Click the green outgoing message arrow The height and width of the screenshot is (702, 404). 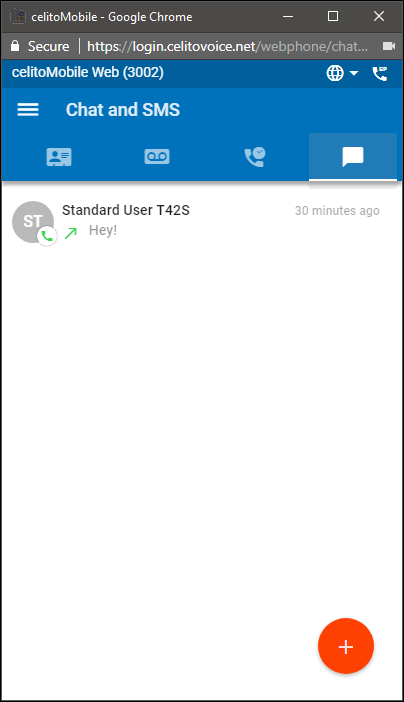[71, 232]
